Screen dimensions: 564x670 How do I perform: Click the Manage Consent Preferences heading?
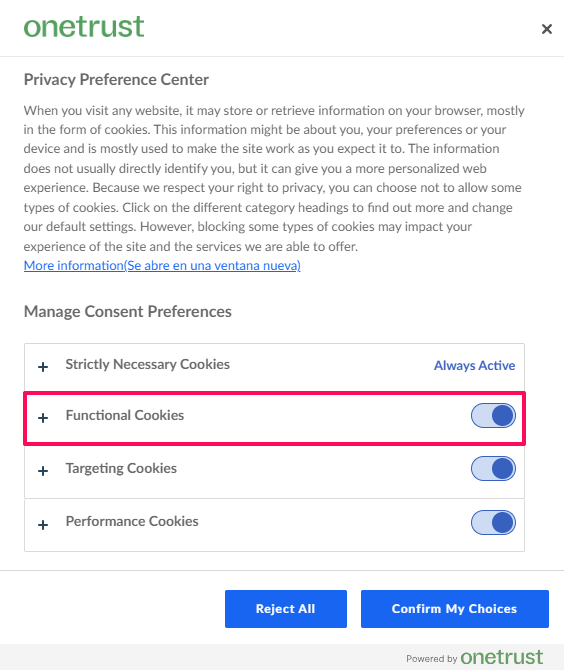click(128, 311)
